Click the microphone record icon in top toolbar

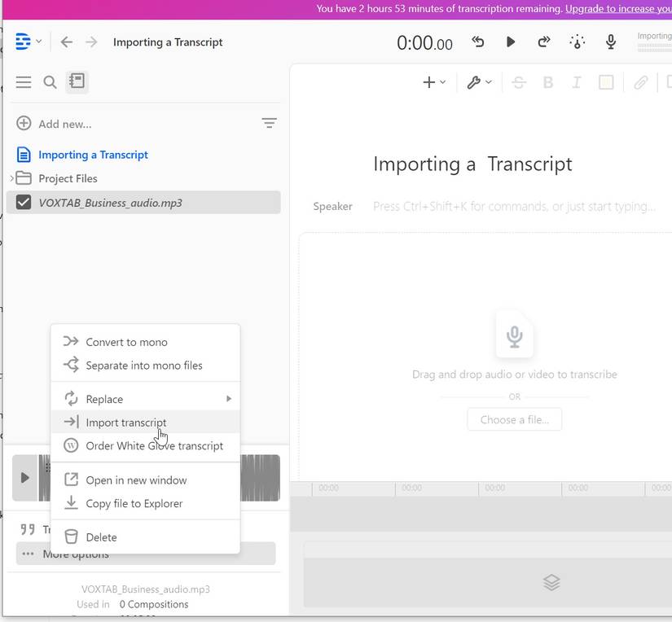pyautogui.click(x=610, y=42)
